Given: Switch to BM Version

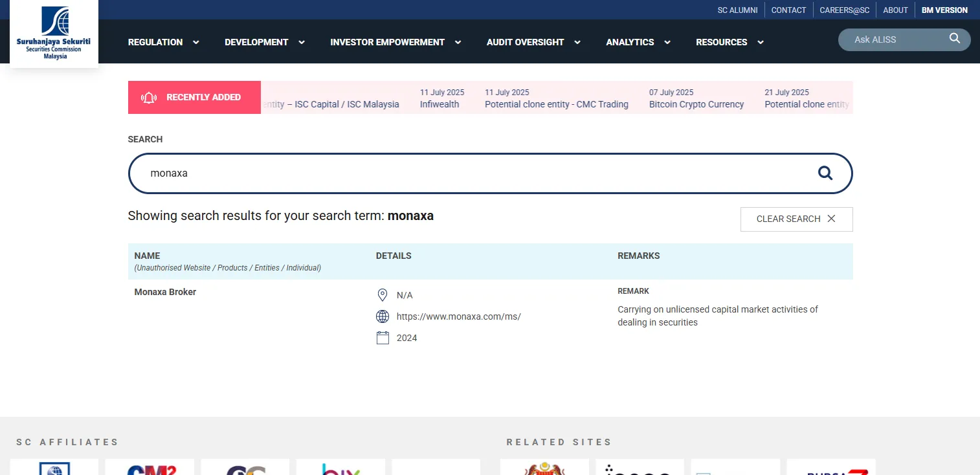Looking at the screenshot, I should tap(945, 10).
